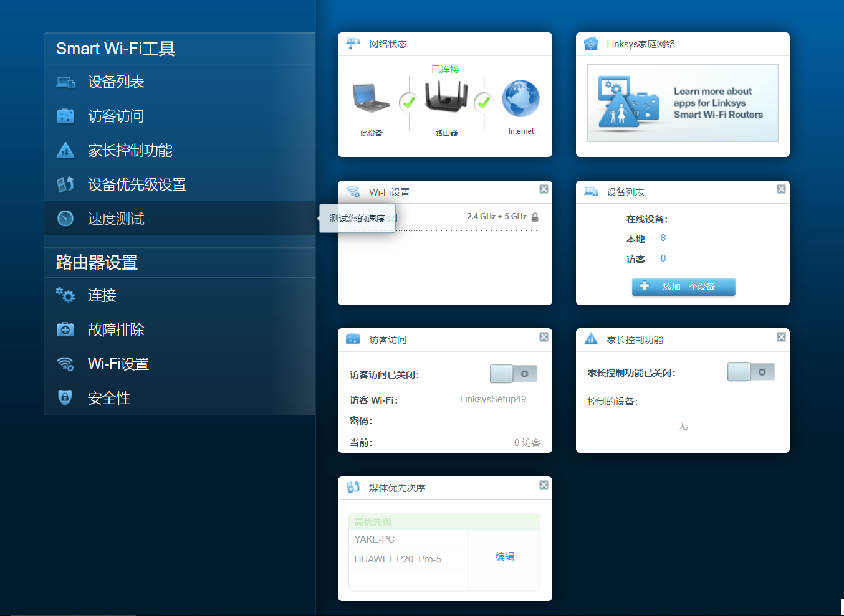Open 安全性 menu entry
The width and height of the screenshot is (844, 616).
(180, 398)
